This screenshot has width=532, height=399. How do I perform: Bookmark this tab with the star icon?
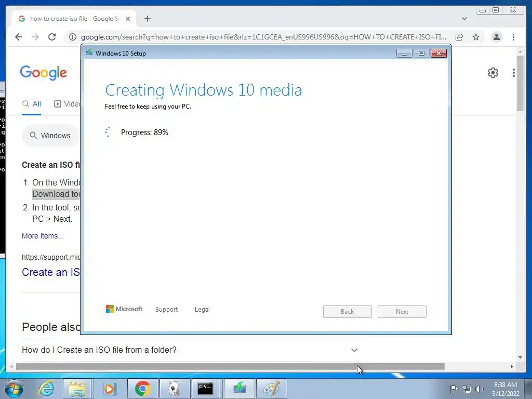(476, 37)
